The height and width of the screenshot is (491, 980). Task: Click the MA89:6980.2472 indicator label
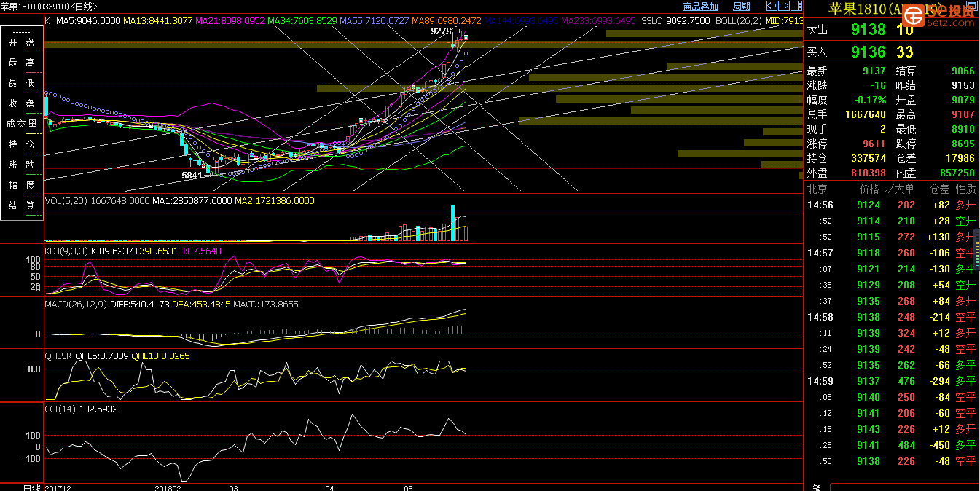446,21
